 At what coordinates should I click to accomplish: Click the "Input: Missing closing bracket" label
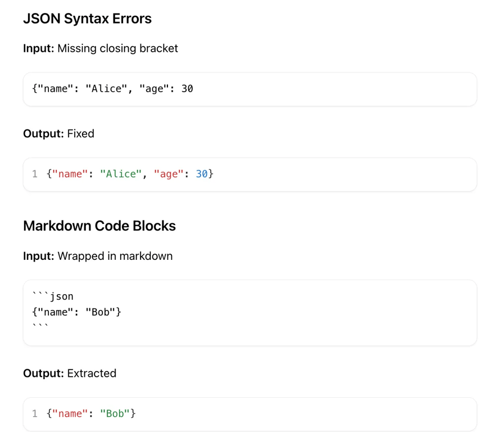click(x=100, y=48)
